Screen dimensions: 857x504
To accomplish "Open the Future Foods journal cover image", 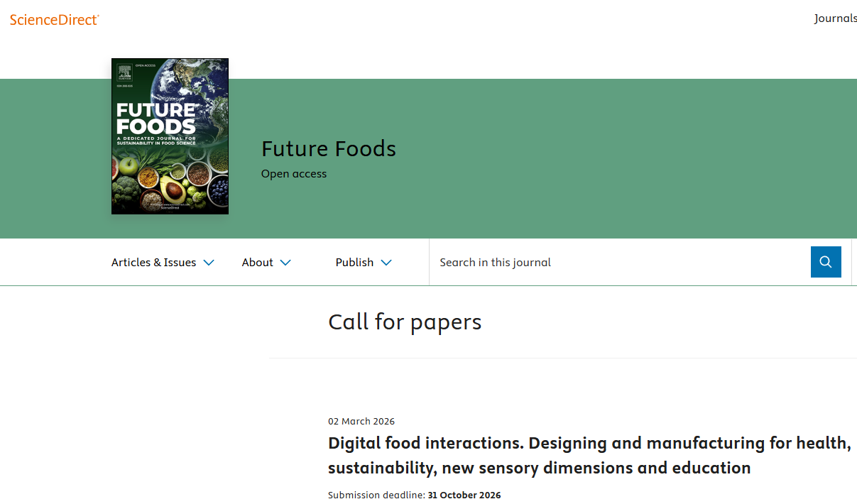I will 169,136.
